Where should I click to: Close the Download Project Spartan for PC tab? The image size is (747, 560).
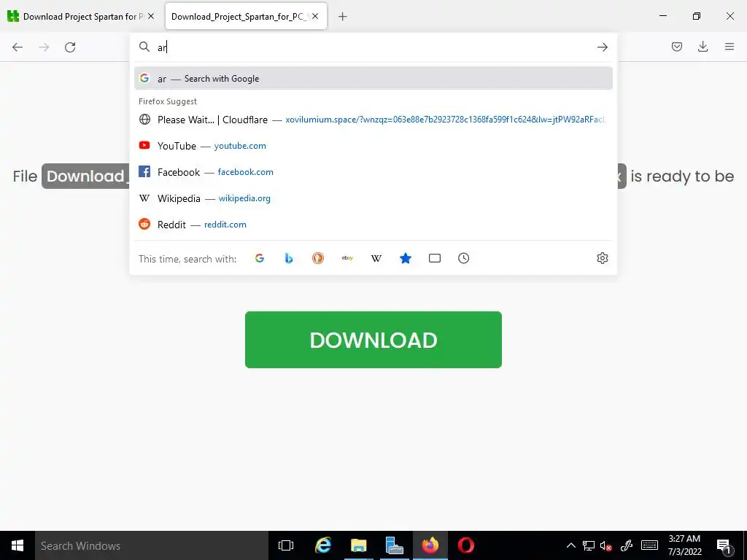pos(151,16)
